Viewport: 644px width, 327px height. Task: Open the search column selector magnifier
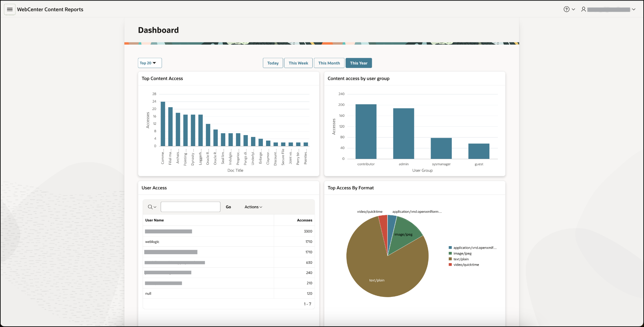pyautogui.click(x=152, y=207)
